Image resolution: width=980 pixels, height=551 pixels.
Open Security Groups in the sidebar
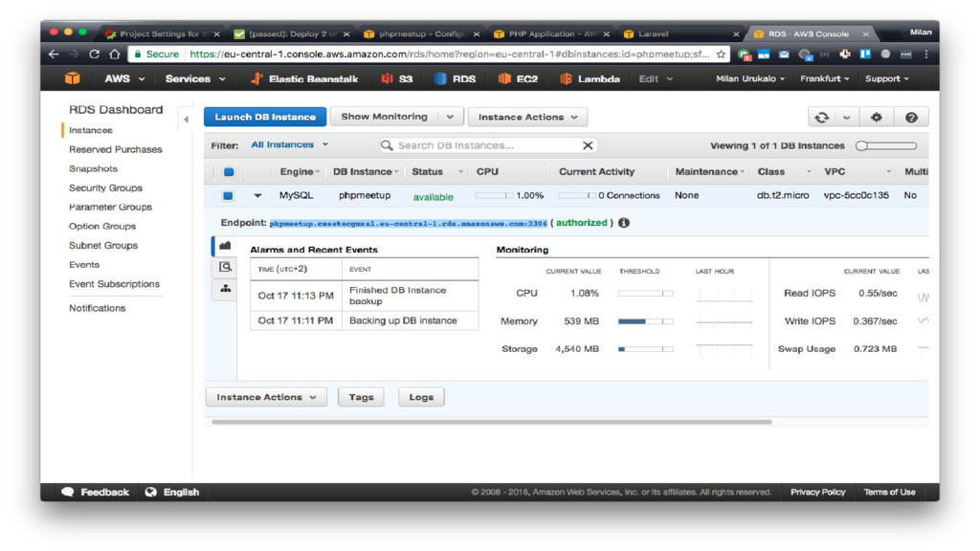click(105, 188)
